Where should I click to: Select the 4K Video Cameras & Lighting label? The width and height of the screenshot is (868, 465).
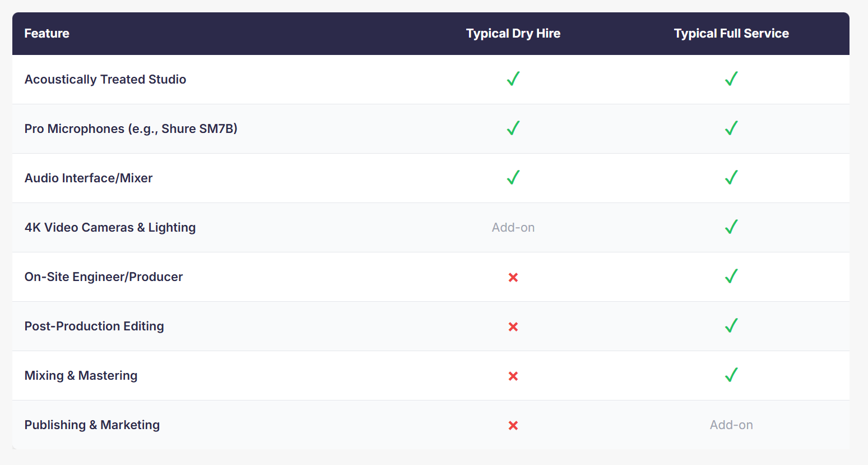[110, 228]
